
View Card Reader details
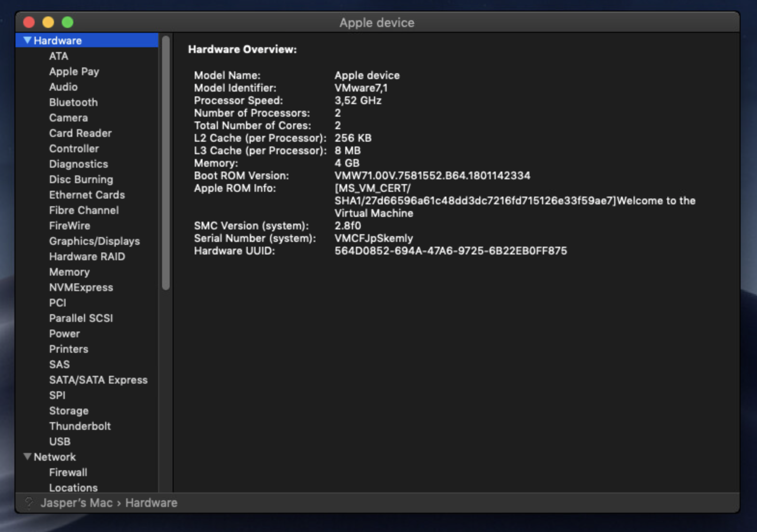[80, 133]
